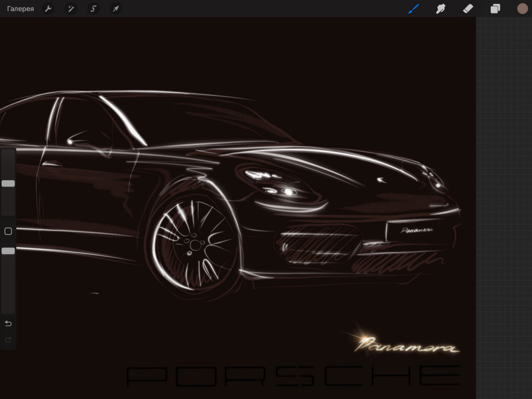Open the Adjustments magic wand menu
The image size is (532, 399).
(x=70, y=9)
